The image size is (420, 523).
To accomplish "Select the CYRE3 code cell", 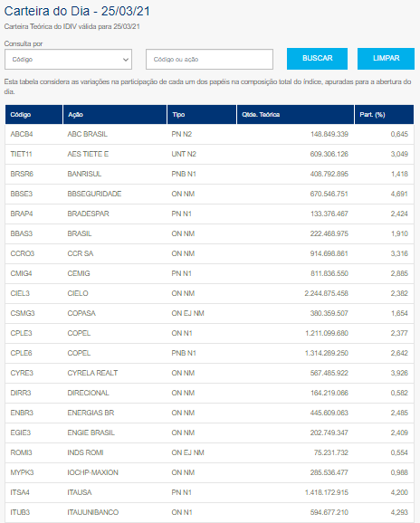I will coord(22,373).
